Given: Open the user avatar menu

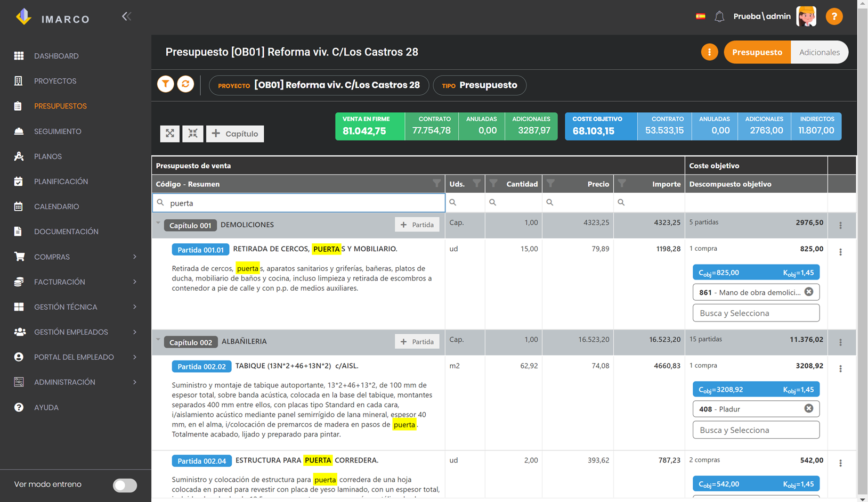Looking at the screenshot, I should [x=806, y=17].
